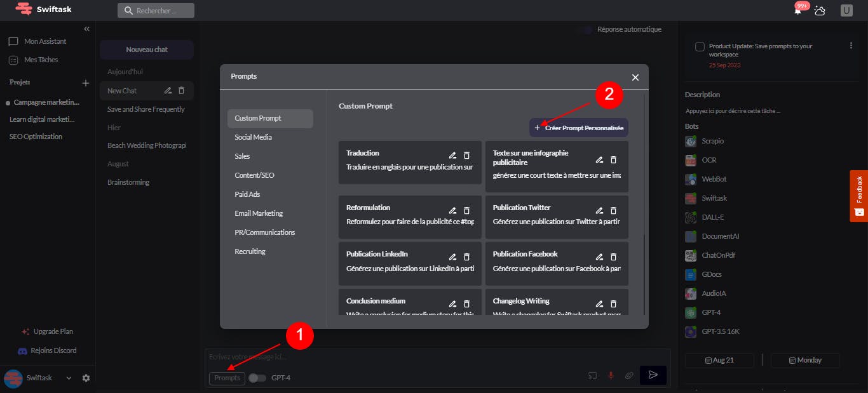Viewport: 868px width, 393px height.
Task: Click the microphone icon in message bar
Action: click(611, 375)
